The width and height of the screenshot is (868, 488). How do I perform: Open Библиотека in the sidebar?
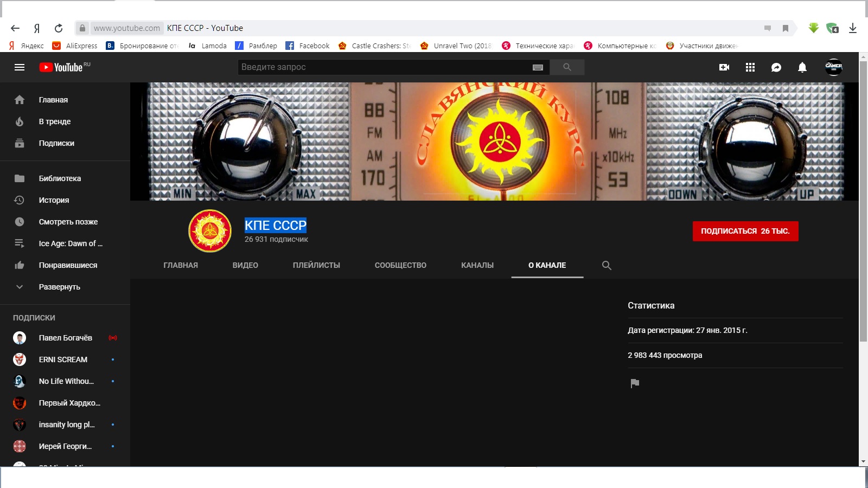pos(65,178)
